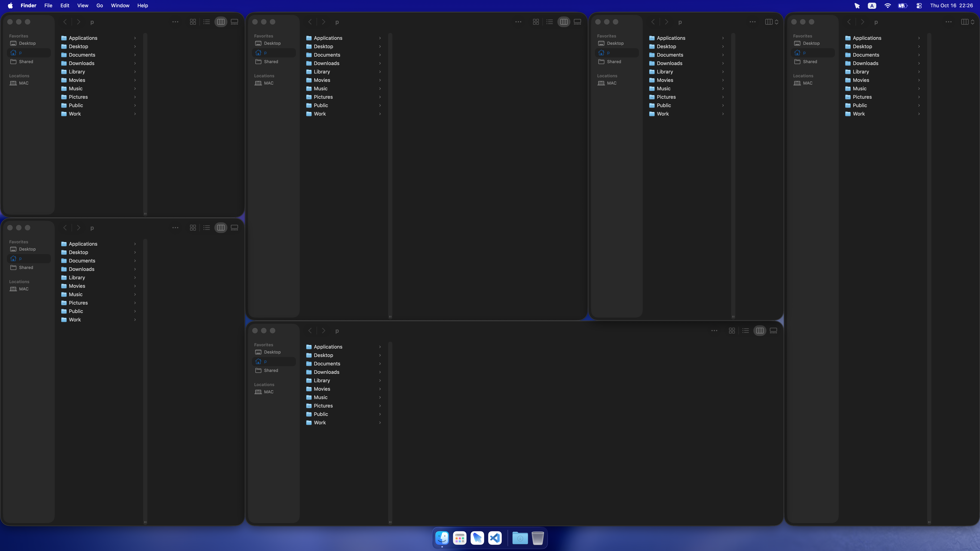Switch top-left Finder window to icon view
Image resolution: width=980 pixels, height=551 pixels.
193,22
